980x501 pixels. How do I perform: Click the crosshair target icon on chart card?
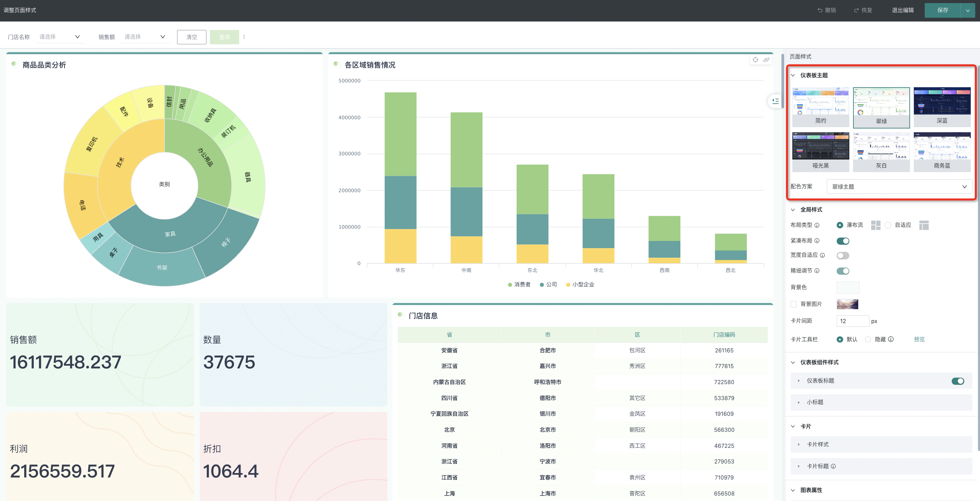click(x=755, y=60)
